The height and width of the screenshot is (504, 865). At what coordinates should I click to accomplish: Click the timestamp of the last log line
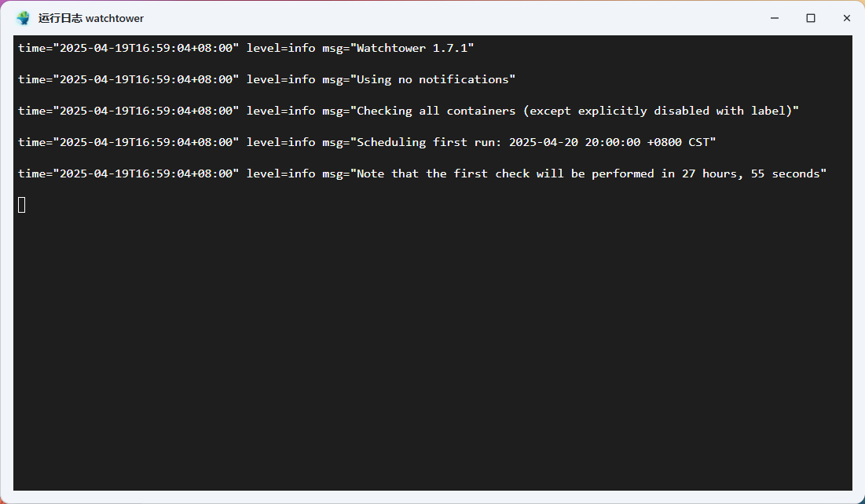(x=129, y=173)
